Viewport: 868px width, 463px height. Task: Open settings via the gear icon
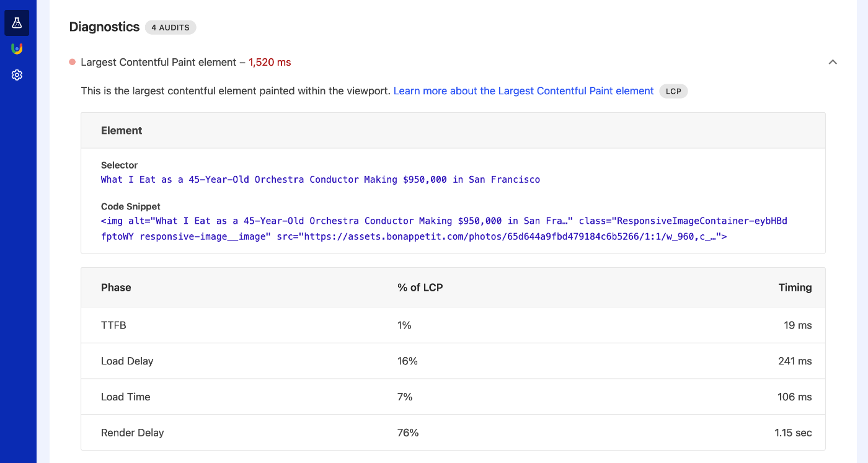pyautogui.click(x=17, y=74)
